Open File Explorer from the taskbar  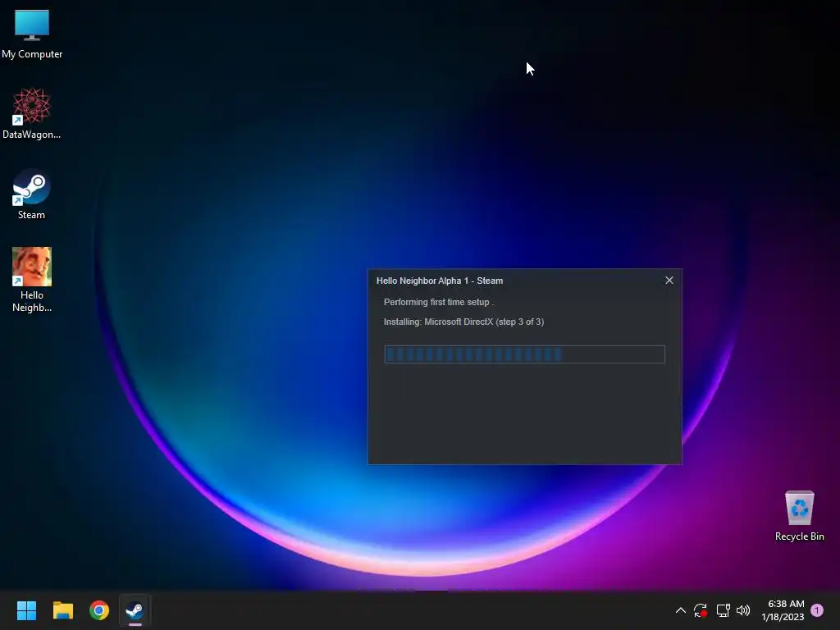[x=62, y=610]
